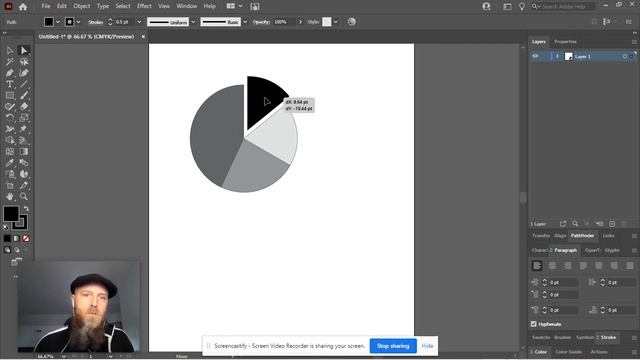Select the Width tool
Image resolution: width=640 pixels, height=360 pixels.
pos(10,129)
